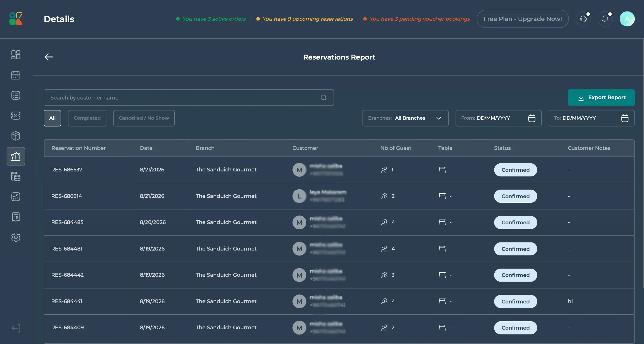The image size is (644, 344).
Task: Click the 3 pending voucher bookings notice
Action: coord(417,19)
